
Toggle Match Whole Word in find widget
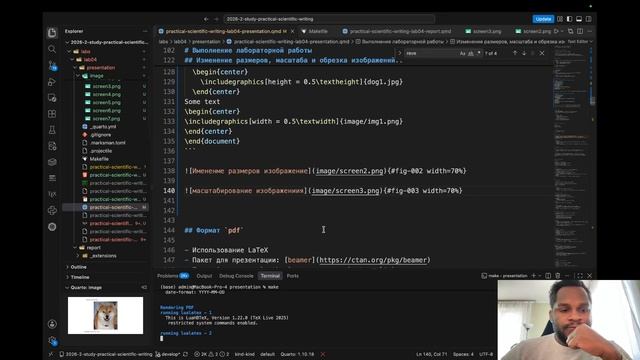(471, 53)
